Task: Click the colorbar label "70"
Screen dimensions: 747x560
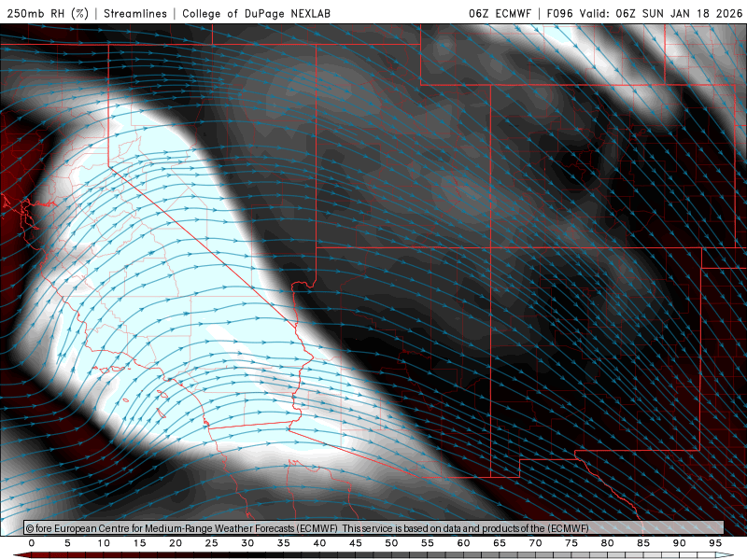Action: pyautogui.click(x=535, y=543)
